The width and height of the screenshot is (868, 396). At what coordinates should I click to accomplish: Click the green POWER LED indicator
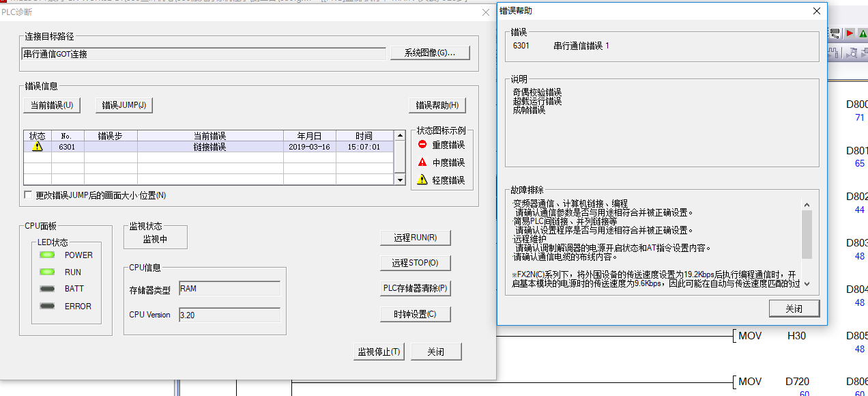[x=47, y=255]
